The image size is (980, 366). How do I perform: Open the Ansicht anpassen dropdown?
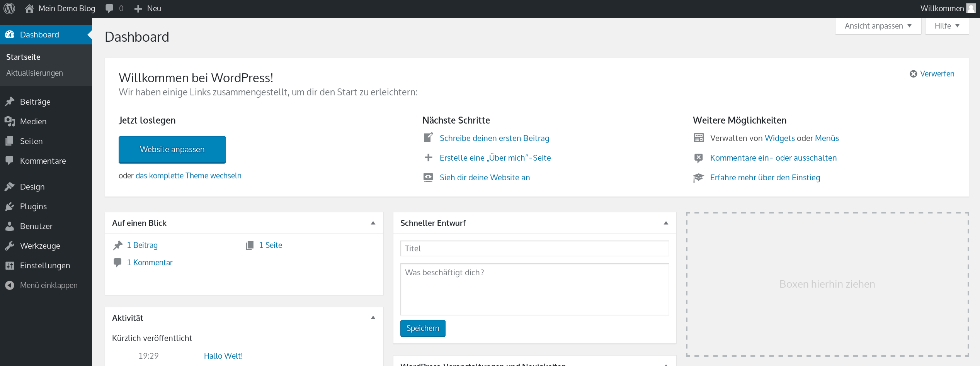pos(878,25)
